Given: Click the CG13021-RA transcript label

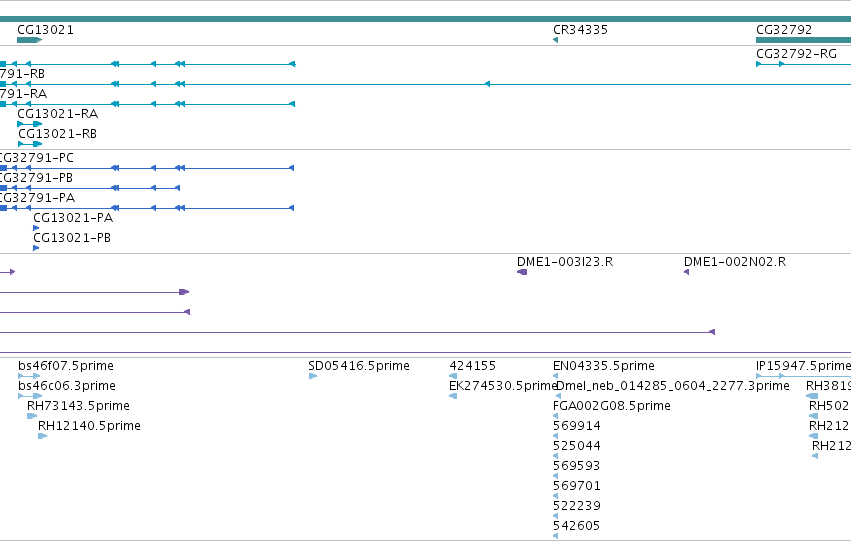Looking at the screenshot, I should click(58, 113).
